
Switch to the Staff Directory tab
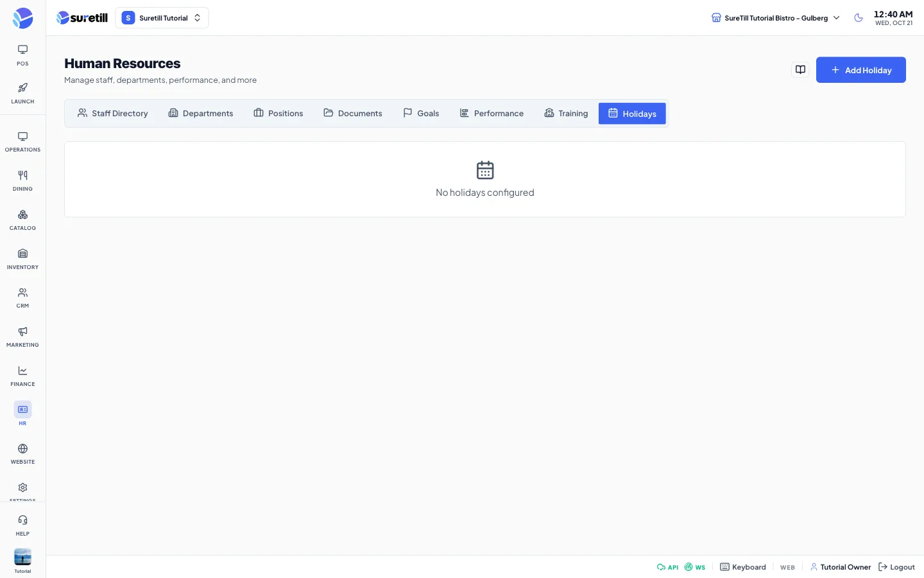pos(113,114)
